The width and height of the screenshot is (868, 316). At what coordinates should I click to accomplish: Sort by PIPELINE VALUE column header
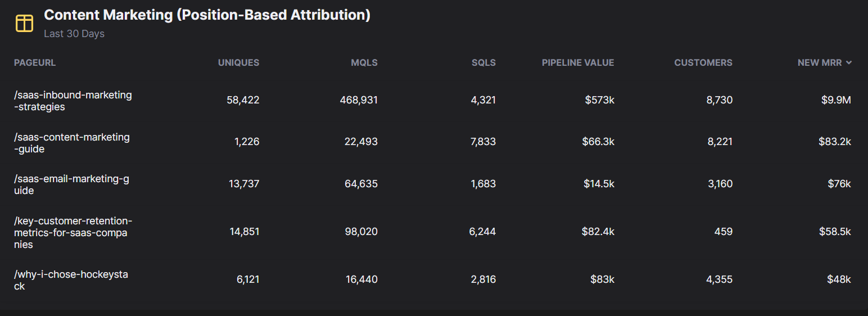tap(578, 63)
